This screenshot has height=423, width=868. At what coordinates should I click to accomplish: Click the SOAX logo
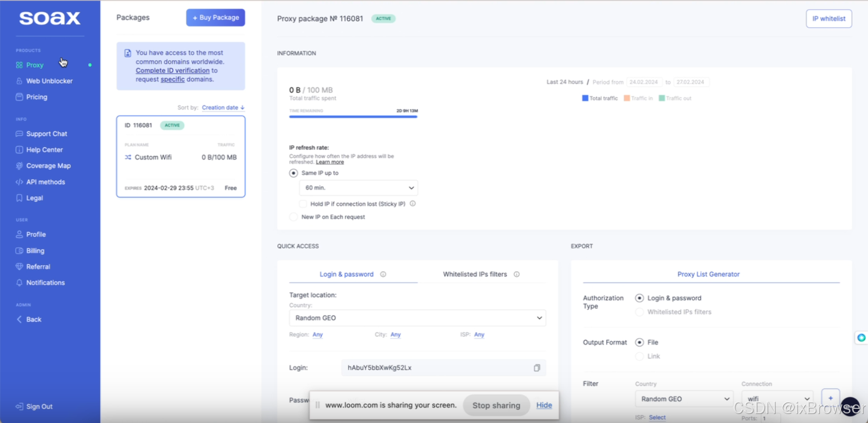coord(50,19)
